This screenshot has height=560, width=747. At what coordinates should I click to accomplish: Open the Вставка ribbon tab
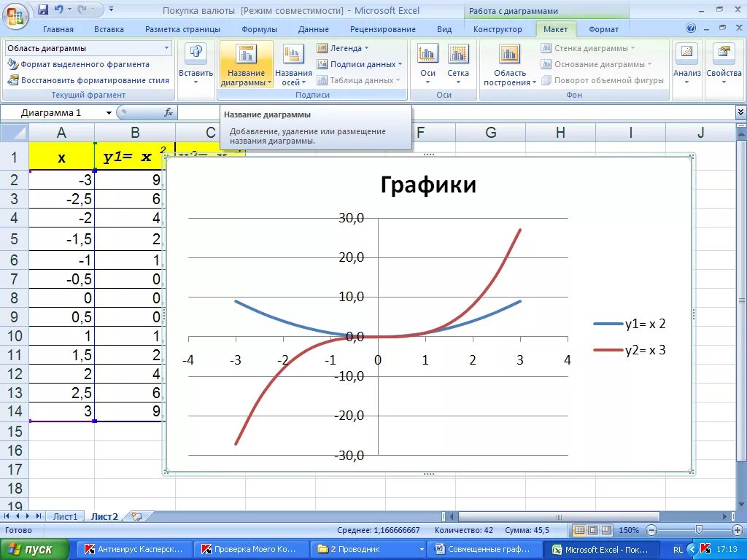(109, 29)
